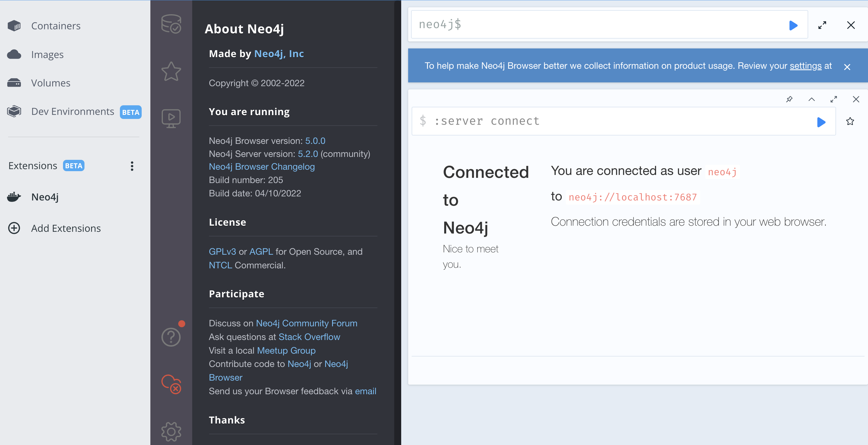This screenshot has width=868, height=445.
Task: Pin the server connect frame
Action: point(789,99)
